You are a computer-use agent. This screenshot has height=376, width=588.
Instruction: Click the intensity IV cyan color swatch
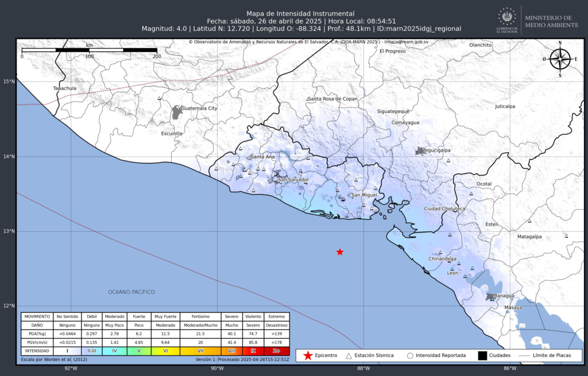[114, 351]
